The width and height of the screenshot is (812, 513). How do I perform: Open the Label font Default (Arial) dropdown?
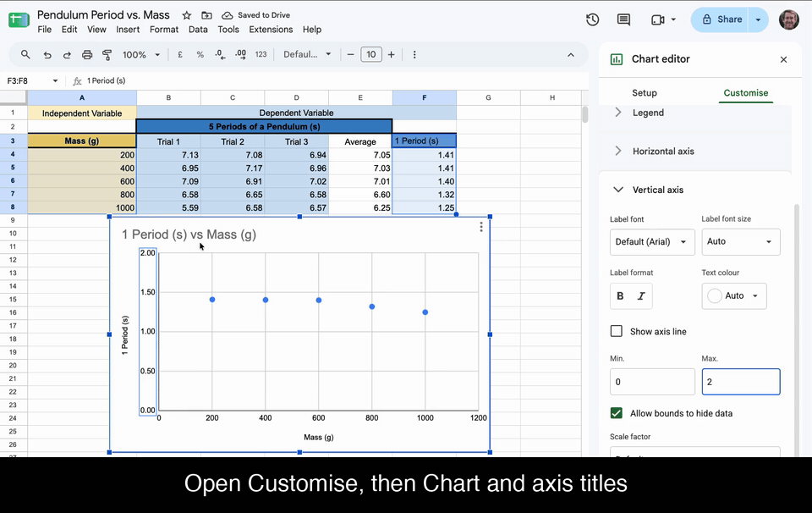(652, 242)
